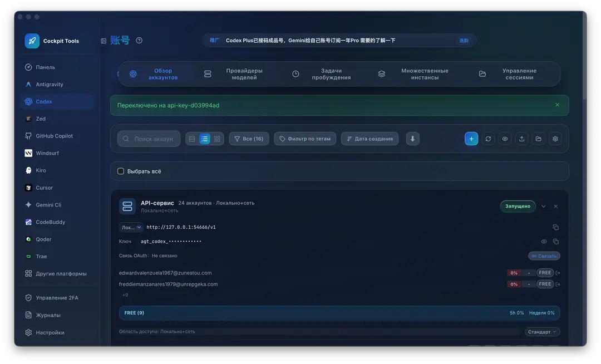Open Другие платформы in sidebar
Image resolution: width=601 pixels, height=364 pixels.
tap(57, 274)
